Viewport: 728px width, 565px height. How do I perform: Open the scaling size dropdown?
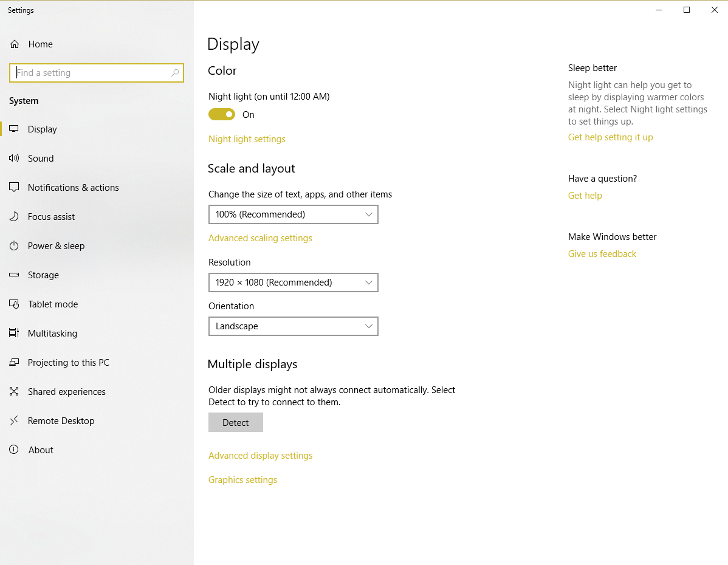[294, 214]
